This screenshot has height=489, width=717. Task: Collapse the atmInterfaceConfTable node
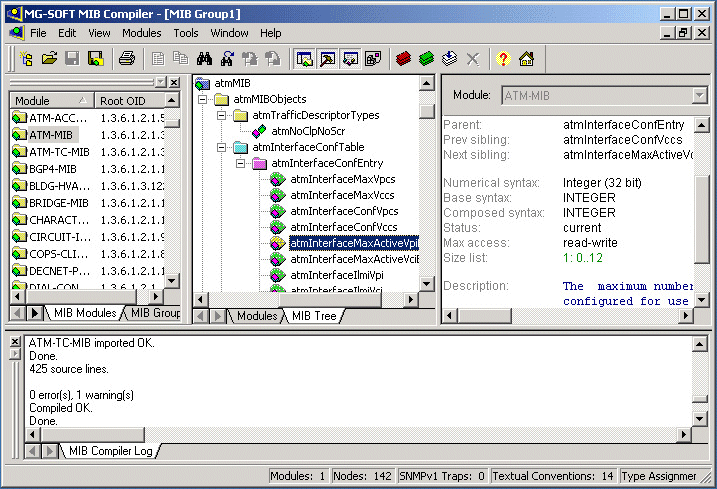221,147
